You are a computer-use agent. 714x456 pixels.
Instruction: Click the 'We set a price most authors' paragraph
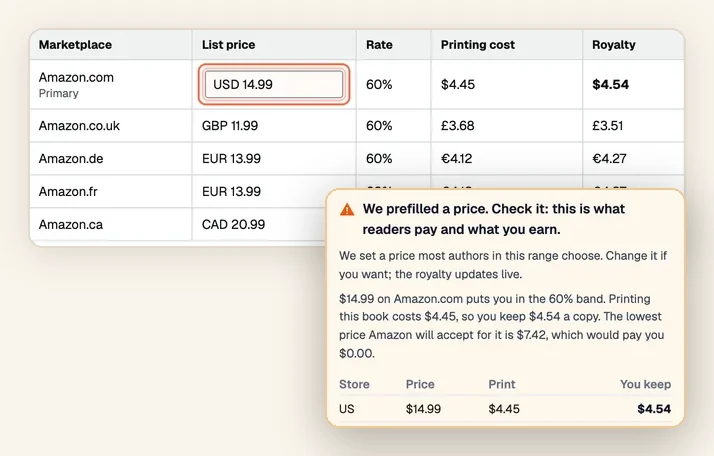click(503, 265)
